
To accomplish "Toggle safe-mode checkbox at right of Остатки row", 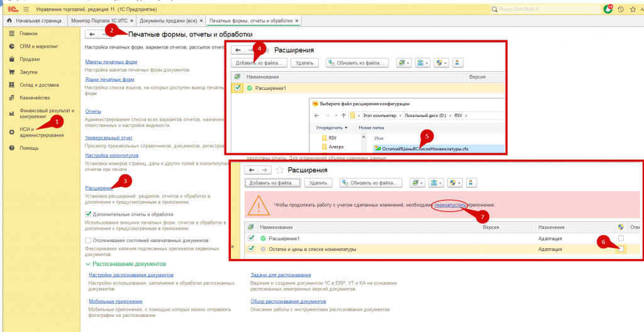I will tap(621, 249).
